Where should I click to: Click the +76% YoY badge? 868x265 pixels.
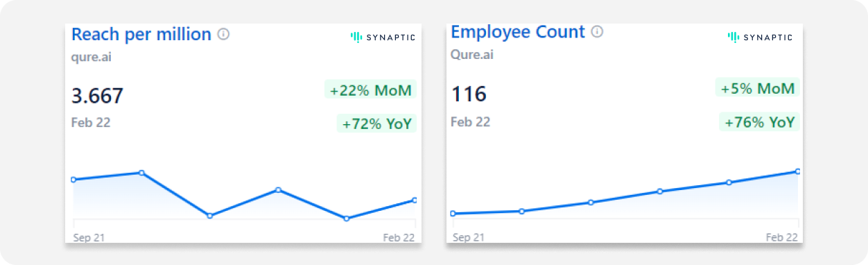pyautogui.click(x=759, y=123)
